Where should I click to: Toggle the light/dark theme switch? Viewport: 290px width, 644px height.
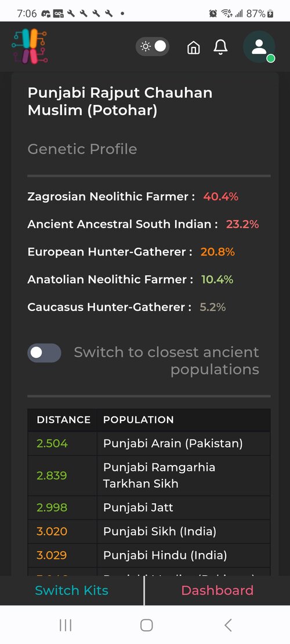point(153,46)
